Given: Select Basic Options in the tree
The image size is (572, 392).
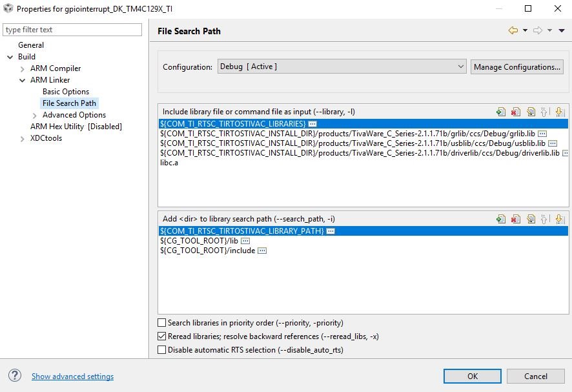Looking at the screenshot, I should (66, 92).
